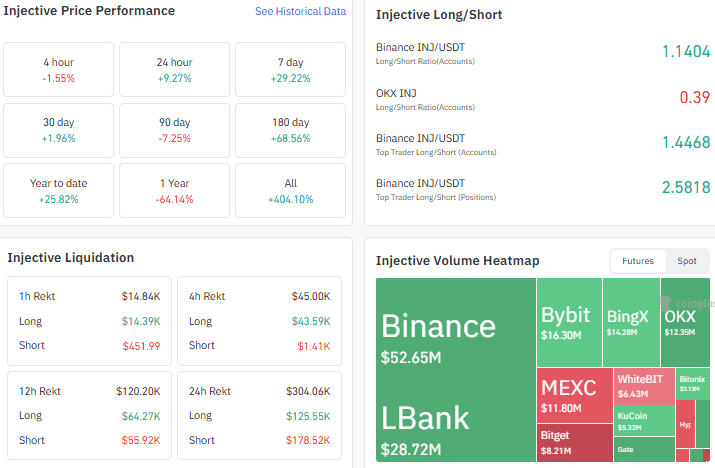Viewport: 715px width, 468px height.
Task: Click the BingX heatmap tile
Action: pyautogui.click(x=631, y=322)
